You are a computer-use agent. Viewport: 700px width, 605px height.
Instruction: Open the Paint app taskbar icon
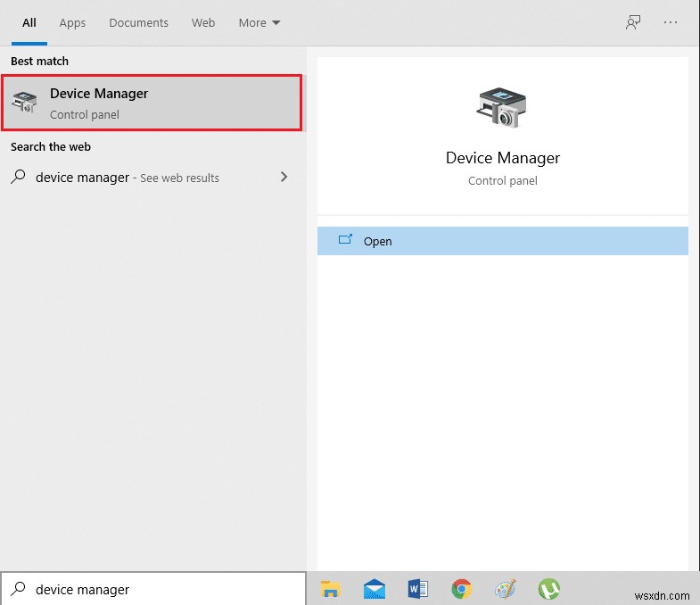[506, 589]
